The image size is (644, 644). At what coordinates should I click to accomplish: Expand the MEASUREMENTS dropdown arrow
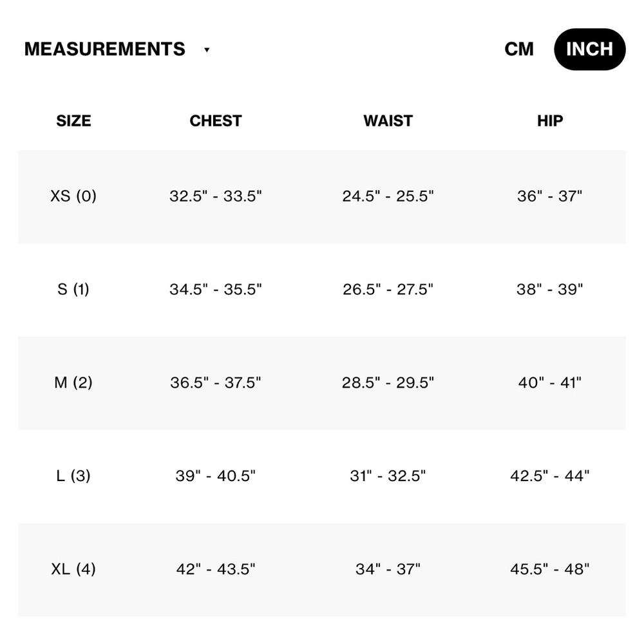[x=207, y=50]
